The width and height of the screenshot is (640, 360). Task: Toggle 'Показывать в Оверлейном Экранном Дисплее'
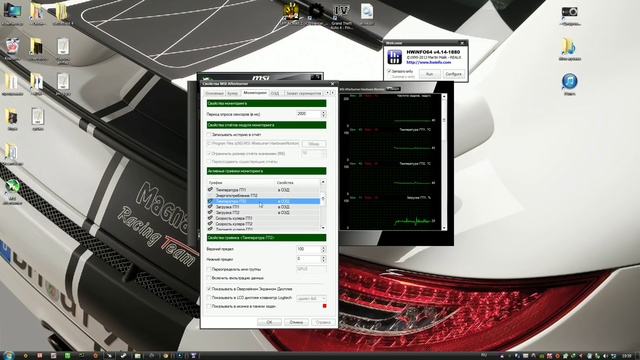pos(209,289)
